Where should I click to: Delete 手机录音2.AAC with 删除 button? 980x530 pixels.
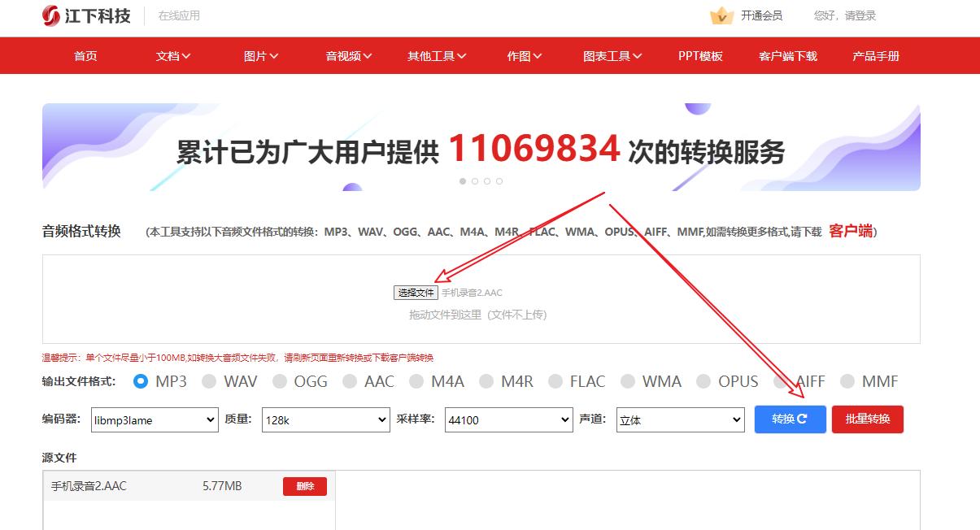305,486
